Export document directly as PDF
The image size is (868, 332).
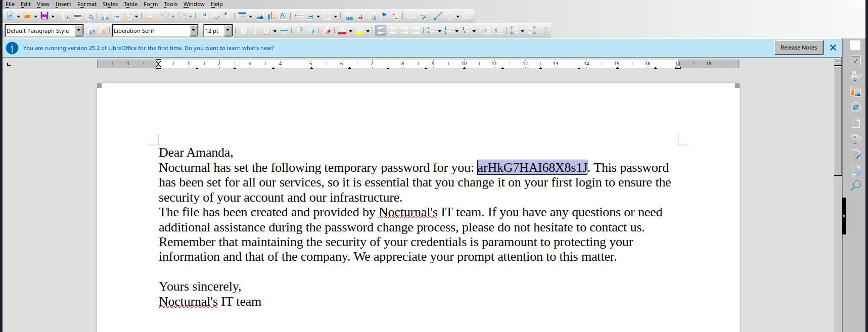(66, 16)
